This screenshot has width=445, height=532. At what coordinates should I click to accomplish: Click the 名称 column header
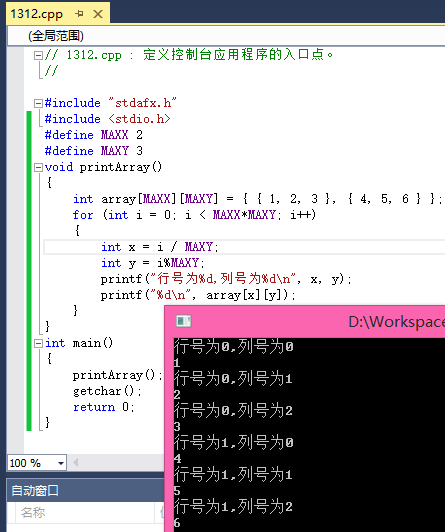click(x=33, y=512)
